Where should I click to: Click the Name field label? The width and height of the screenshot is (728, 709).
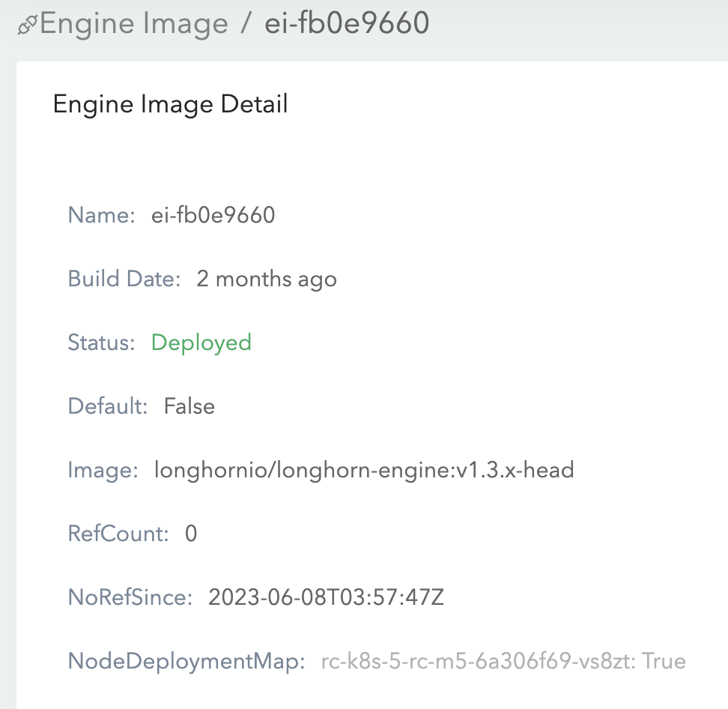[x=97, y=215]
